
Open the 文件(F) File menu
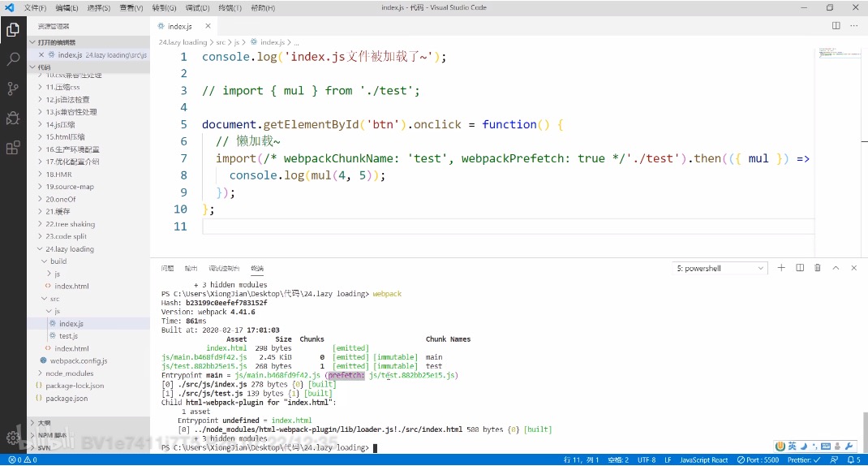(36, 8)
